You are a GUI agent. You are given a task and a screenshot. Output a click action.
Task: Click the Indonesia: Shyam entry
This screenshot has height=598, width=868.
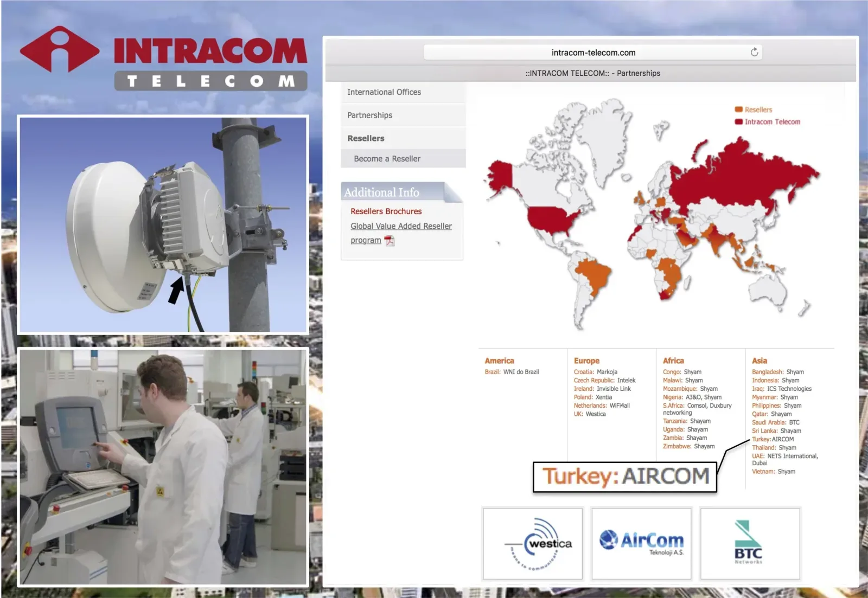[775, 381]
